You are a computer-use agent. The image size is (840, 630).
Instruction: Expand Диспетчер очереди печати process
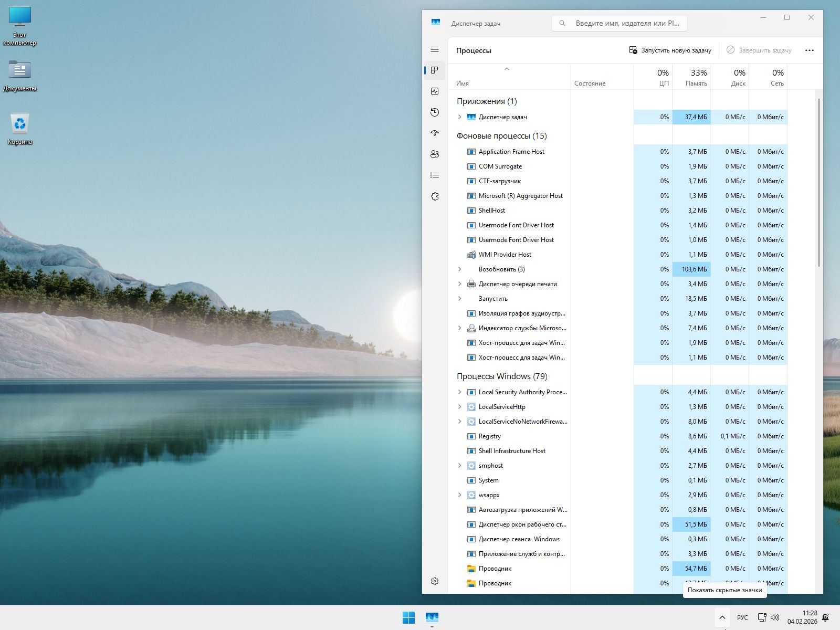(x=460, y=284)
